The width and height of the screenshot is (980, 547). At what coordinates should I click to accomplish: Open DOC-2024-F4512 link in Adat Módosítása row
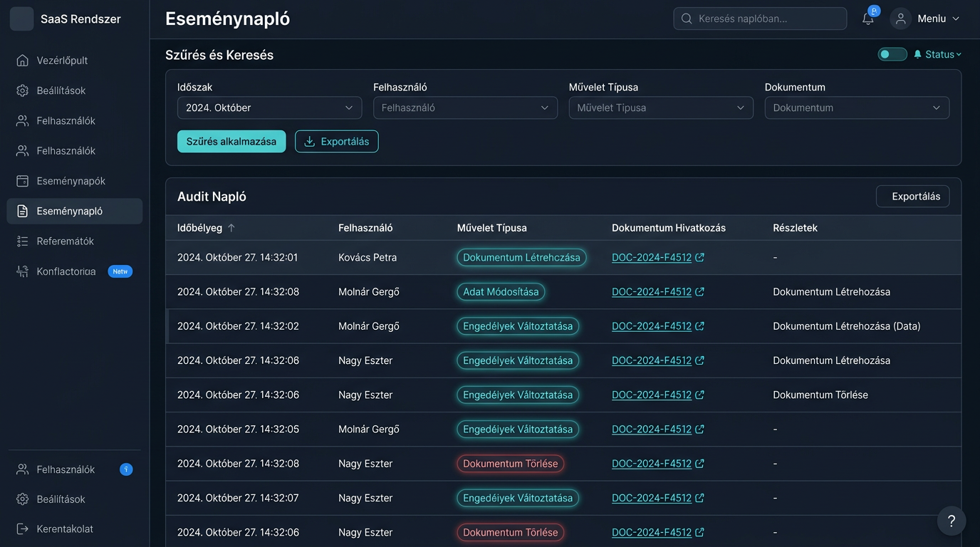652,292
